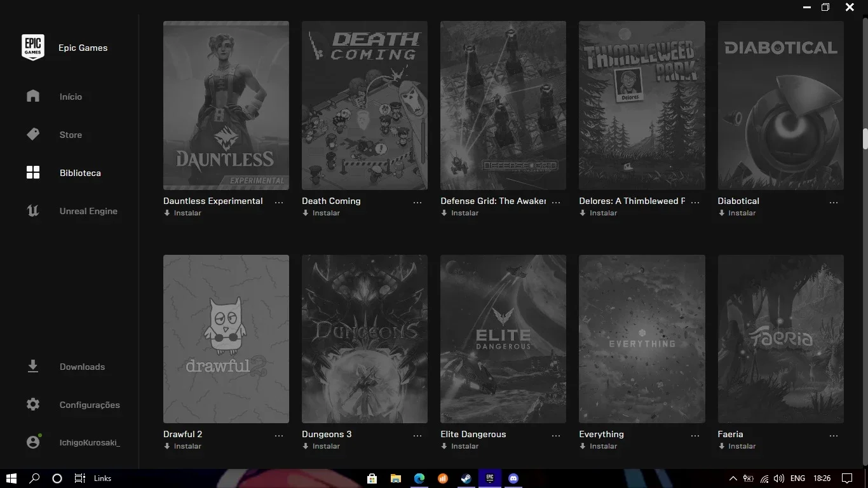Click the Elite Dangerous title text
This screenshot has height=488, width=868.
[x=473, y=434]
